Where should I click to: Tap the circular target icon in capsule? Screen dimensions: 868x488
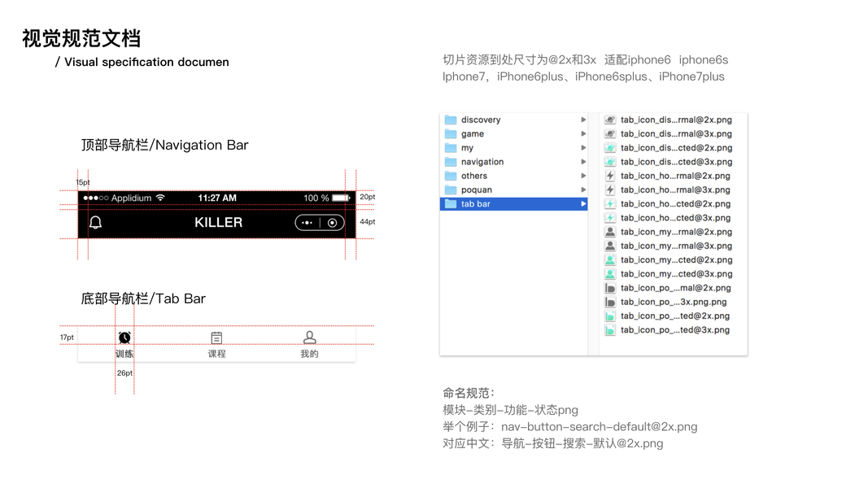tap(332, 223)
